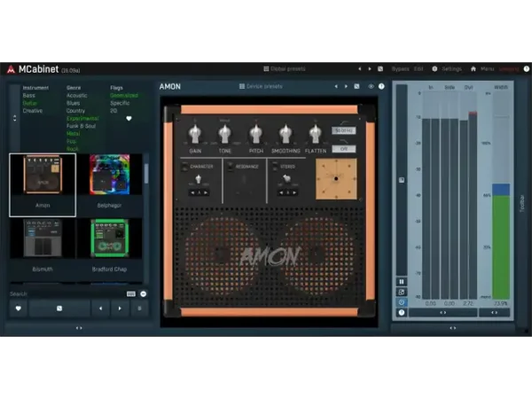Screen dimensions: 532x399
Task: Select the Acoustic genre filter
Action: (76, 96)
